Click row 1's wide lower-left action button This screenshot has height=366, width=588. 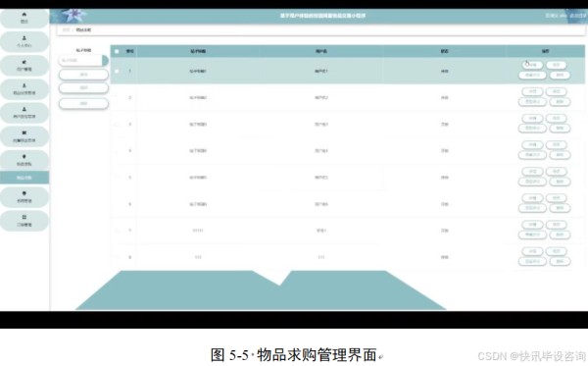point(532,76)
